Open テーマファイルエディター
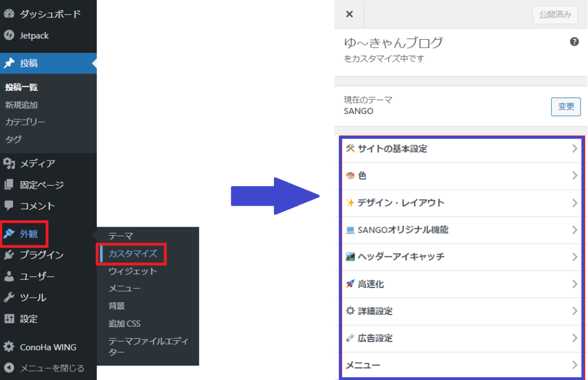588x380 pixels. (149, 347)
